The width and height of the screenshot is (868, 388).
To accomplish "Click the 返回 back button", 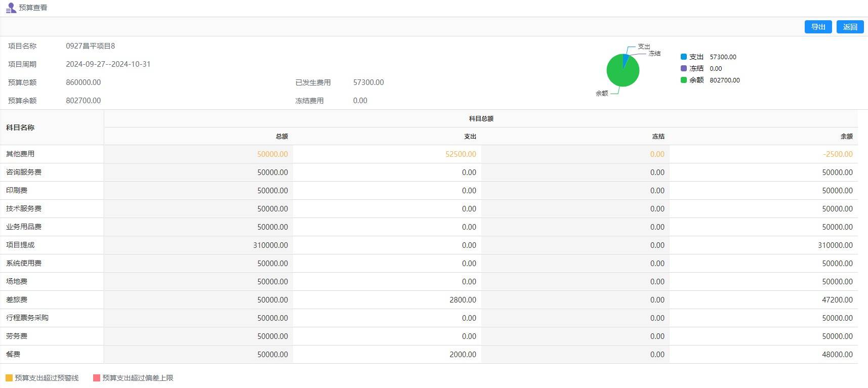I will 850,27.
